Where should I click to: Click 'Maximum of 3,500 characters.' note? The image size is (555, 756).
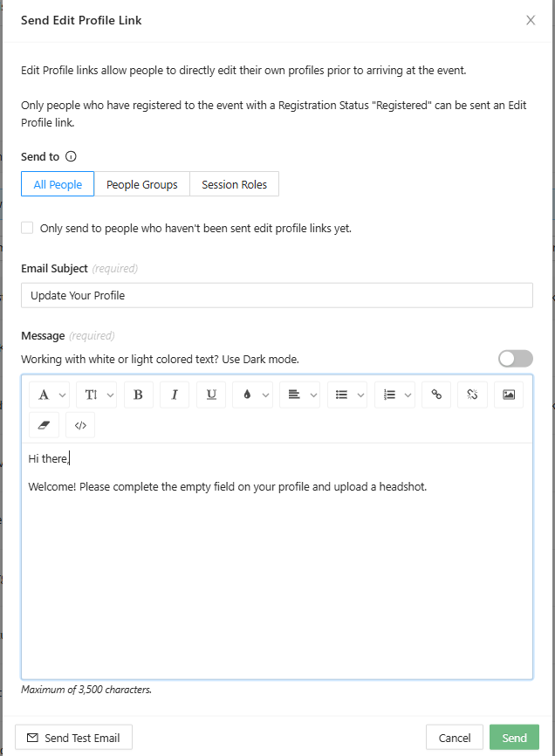(x=86, y=690)
